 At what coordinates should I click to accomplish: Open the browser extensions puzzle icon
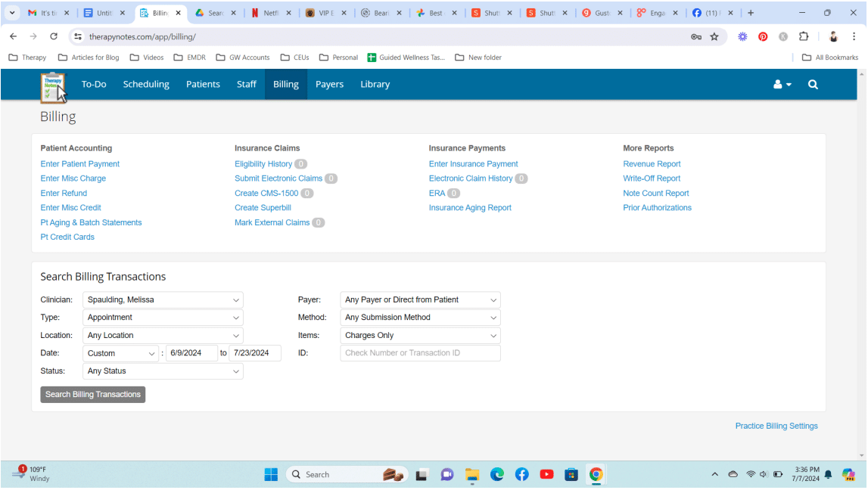click(x=804, y=36)
